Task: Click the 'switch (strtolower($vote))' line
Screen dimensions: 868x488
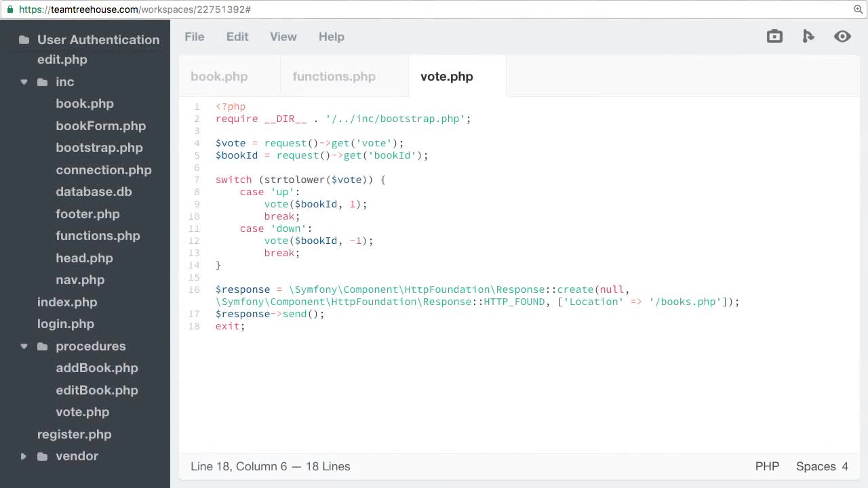Action: click(300, 180)
